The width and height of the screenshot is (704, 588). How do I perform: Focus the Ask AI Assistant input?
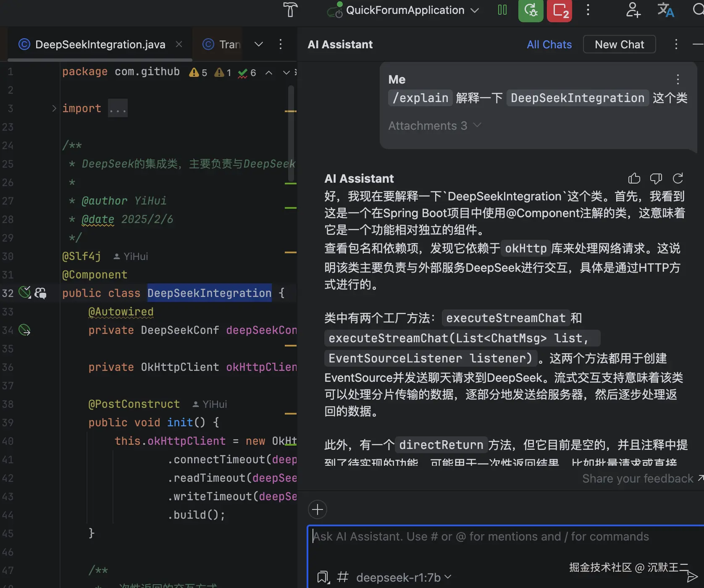pyautogui.click(x=507, y=537)
